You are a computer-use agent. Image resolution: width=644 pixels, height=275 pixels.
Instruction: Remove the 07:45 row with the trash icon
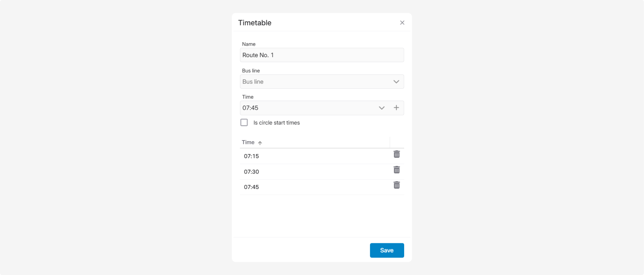[396, 185]
